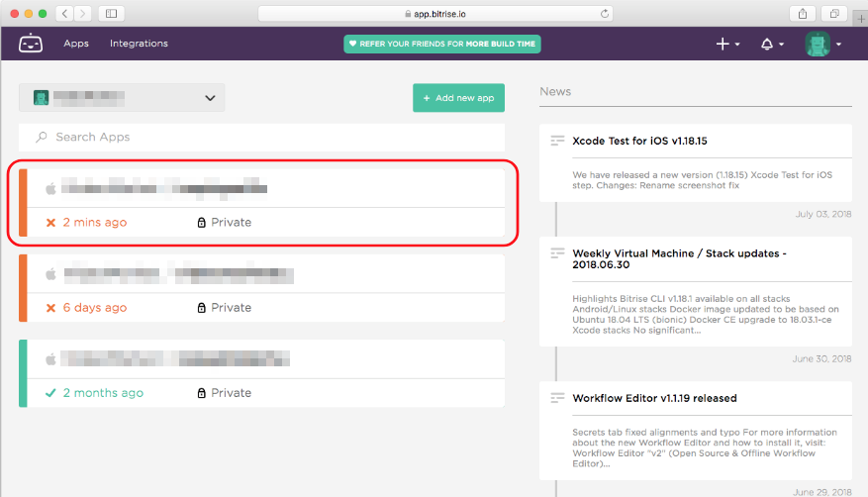This screenshot has height=497, width=868.
Task: Click the Safari share icon
Action: coord(802,13)
